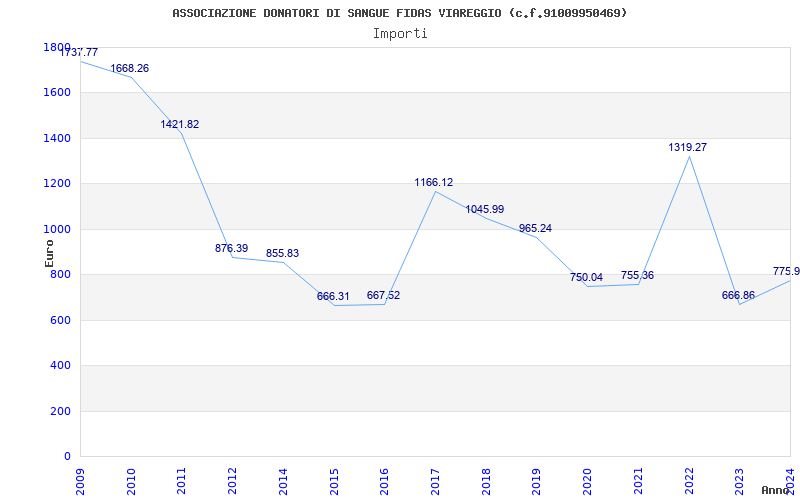The height and width of the screenshot is (500, 800).
Task: Click the y-axis value 800
Action: 61,274
